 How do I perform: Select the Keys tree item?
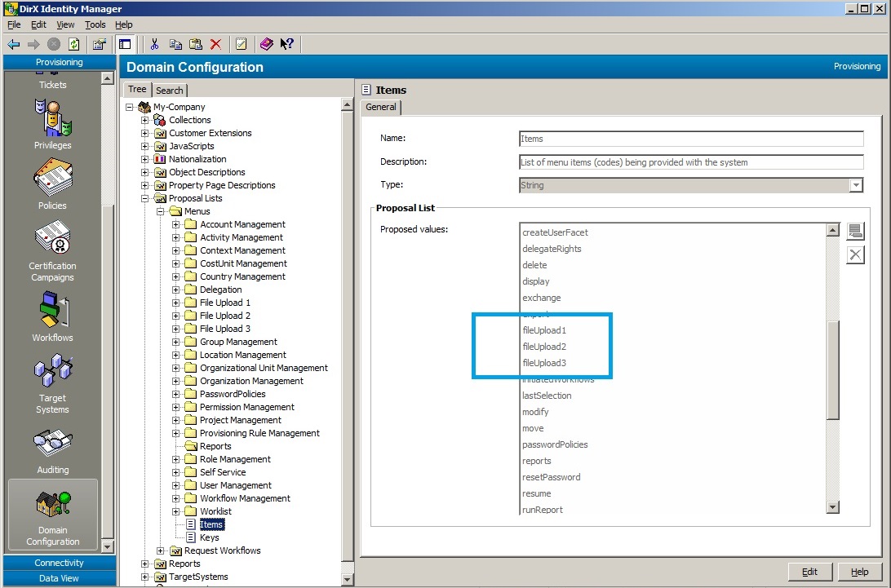209,537
